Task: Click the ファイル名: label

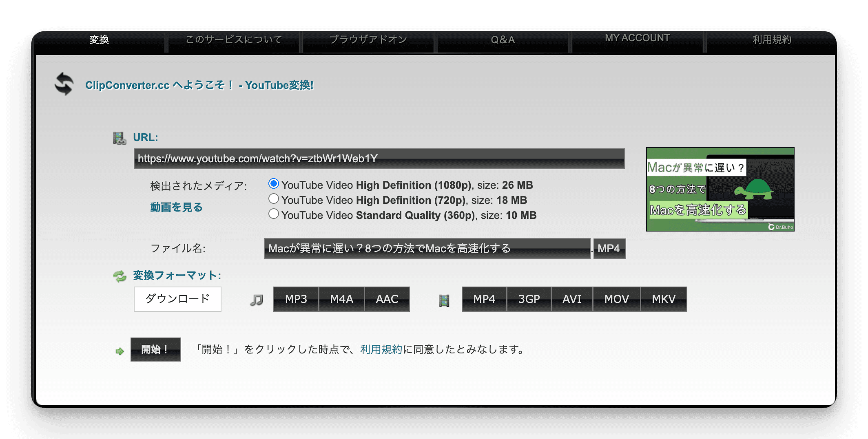Action: pyautogui.click(x=178, y=248)
